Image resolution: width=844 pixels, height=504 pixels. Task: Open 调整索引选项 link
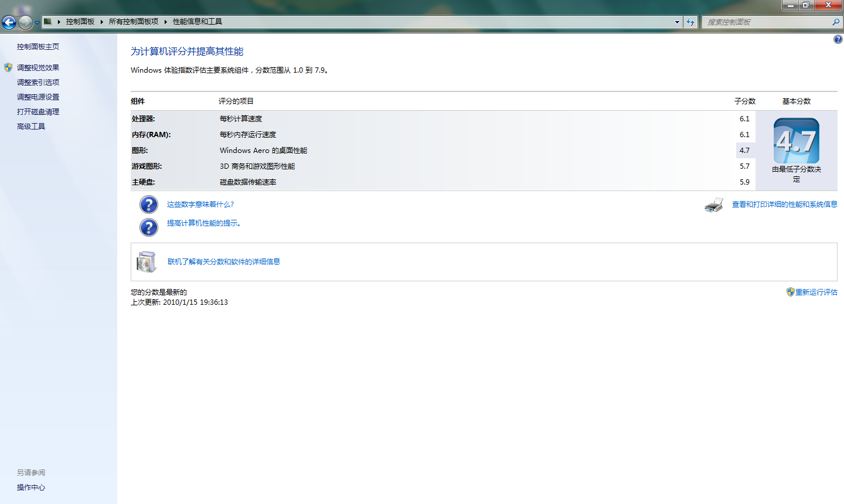(38, 83)
